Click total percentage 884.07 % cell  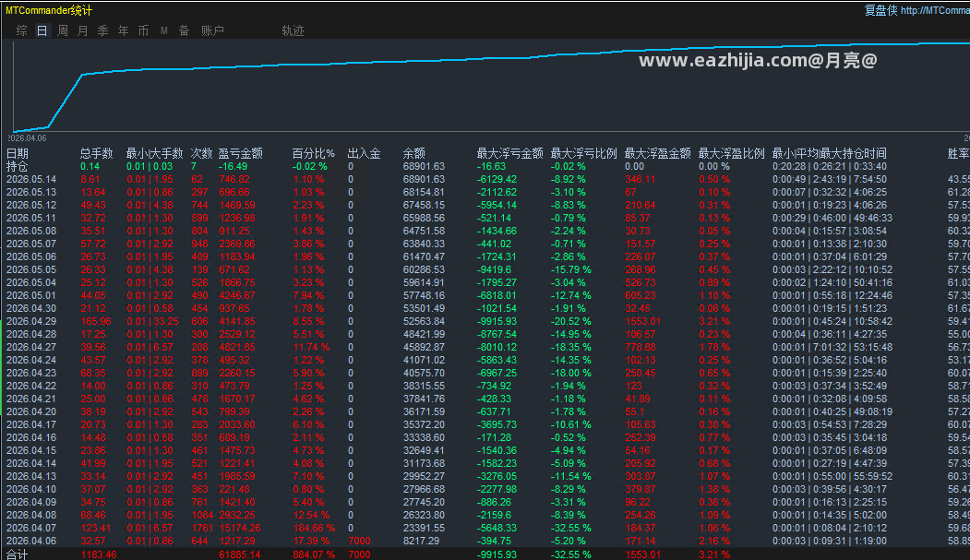pyautogui.click(x=314, y=554)
